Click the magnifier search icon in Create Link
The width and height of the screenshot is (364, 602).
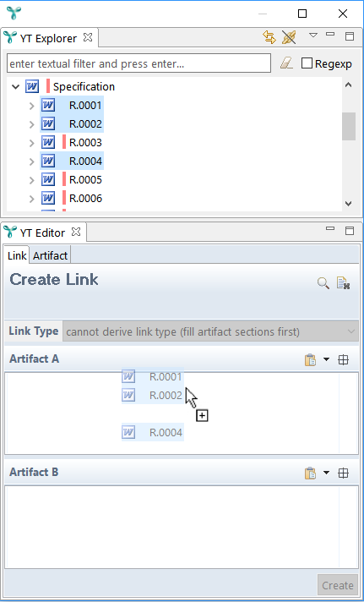point(323,284)
